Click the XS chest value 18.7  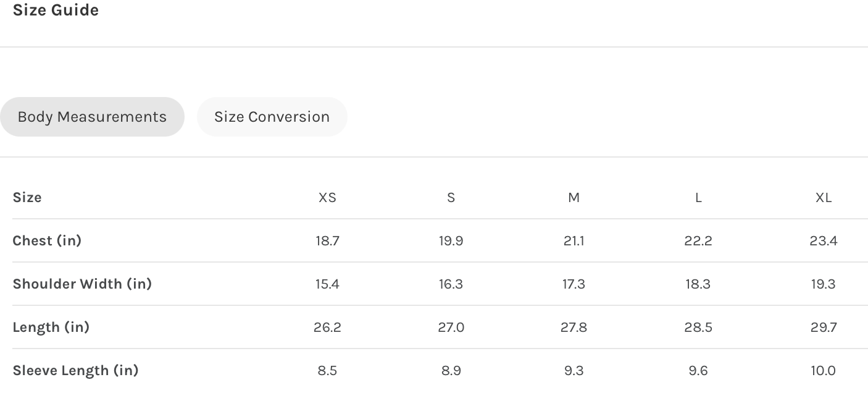[x=327, y=241]
